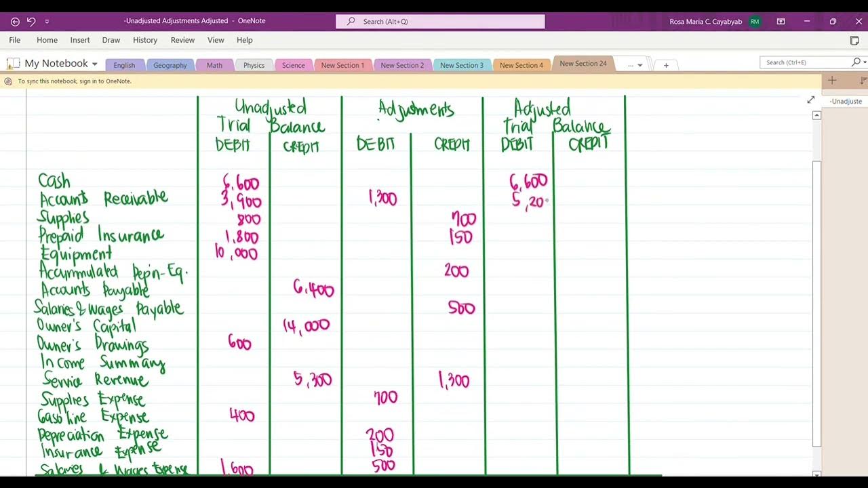
Task: Open the File menu
Action: pyautogui.click(x=14, y=40)
